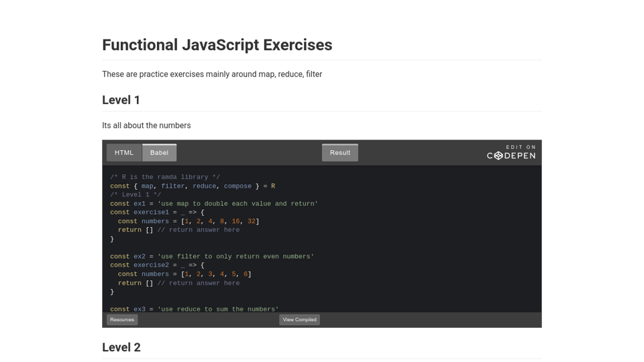
Task: Click the Level 2 heading
Action: point(121,347)
